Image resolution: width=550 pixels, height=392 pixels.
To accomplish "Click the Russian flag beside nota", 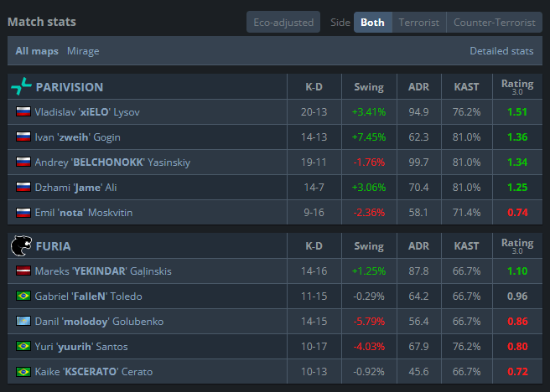I will pyautogui.click(x=23, y=212).
